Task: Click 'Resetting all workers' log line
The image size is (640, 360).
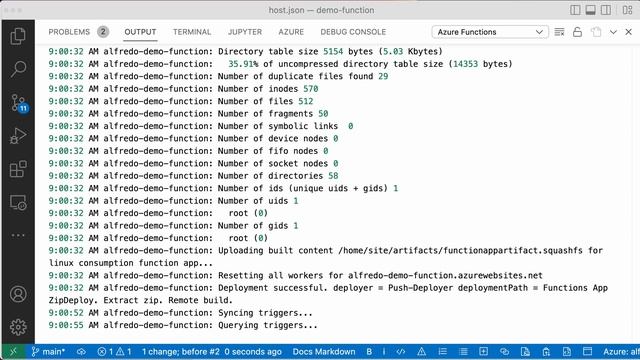Action: tap(296, 276)
